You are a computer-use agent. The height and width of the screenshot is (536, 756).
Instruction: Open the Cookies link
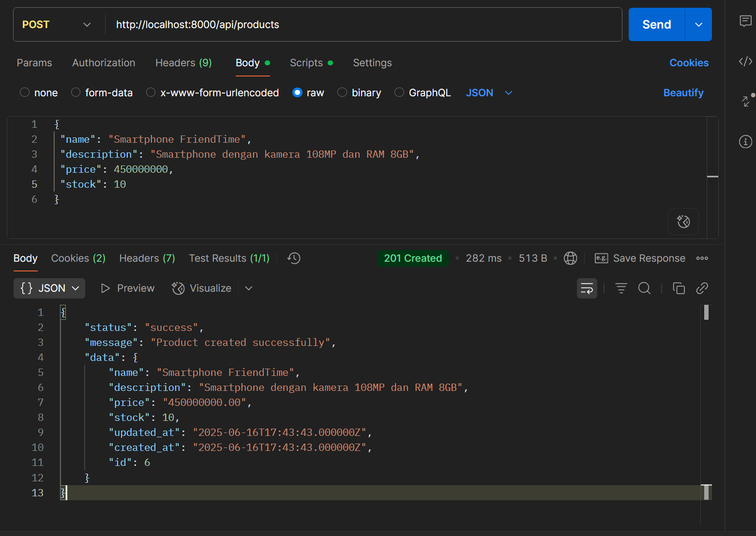[x=689, y=63]
